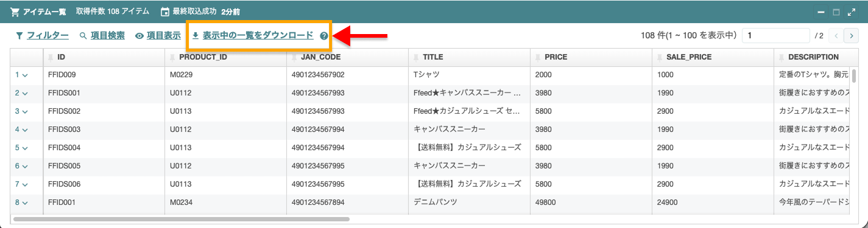Expand row 6 chevron
Image resolution: width=868 pixels, height=228 pixels.
(x=25, y=167)
